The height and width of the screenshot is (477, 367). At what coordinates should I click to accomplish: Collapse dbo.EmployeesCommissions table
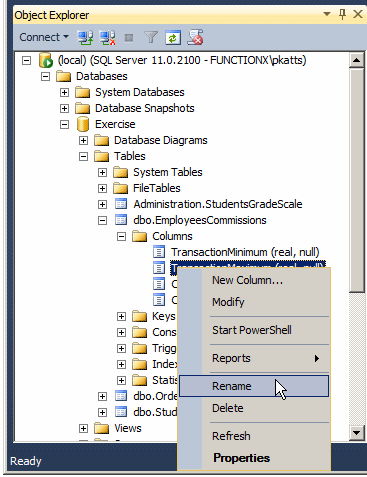[x=102, y=220]
